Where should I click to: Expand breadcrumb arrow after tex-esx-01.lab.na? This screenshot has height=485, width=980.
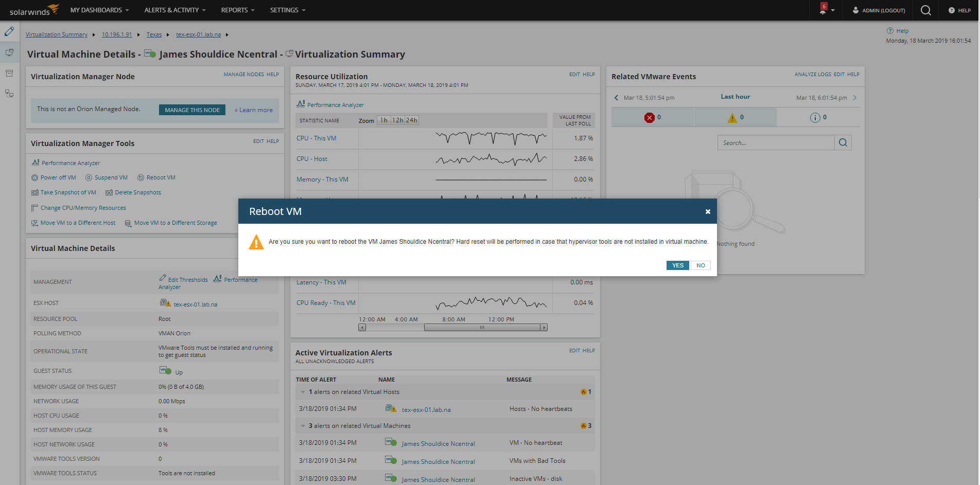pyautogui.click(x=227, y=35)
